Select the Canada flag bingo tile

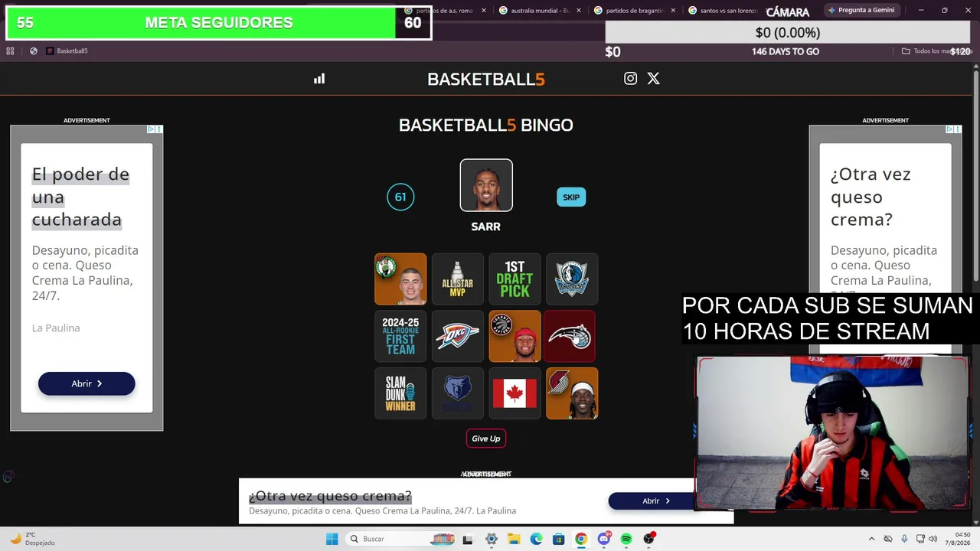[515, 393]
